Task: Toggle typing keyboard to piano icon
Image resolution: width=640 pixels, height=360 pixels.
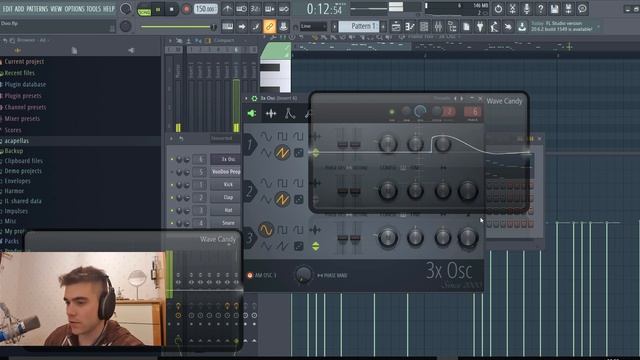Action: click(228, 27)
